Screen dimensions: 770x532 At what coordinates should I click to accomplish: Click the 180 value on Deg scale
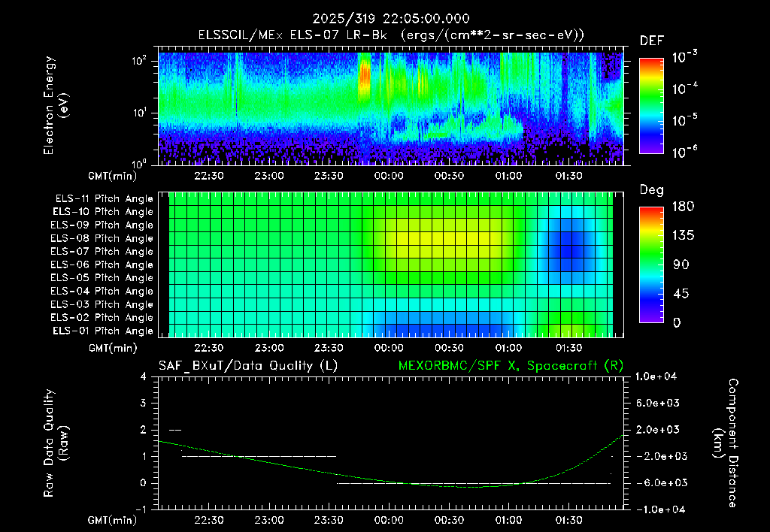(683, 207)
